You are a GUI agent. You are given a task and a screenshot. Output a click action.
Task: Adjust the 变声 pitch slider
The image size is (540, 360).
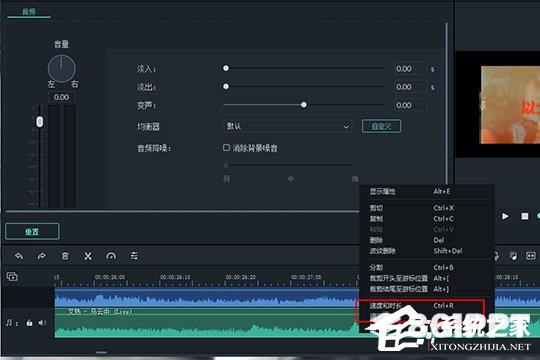[303, 104]
